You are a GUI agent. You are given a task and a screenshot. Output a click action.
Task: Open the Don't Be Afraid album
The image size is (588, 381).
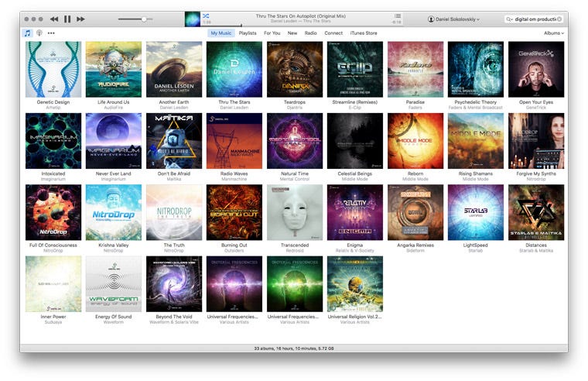point(174,141)
